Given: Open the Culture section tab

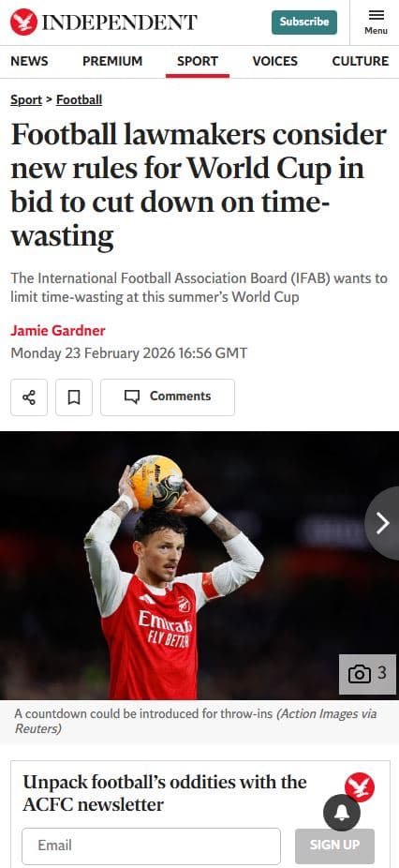Looking at the screenshot, I should click(x=361, y=61).
